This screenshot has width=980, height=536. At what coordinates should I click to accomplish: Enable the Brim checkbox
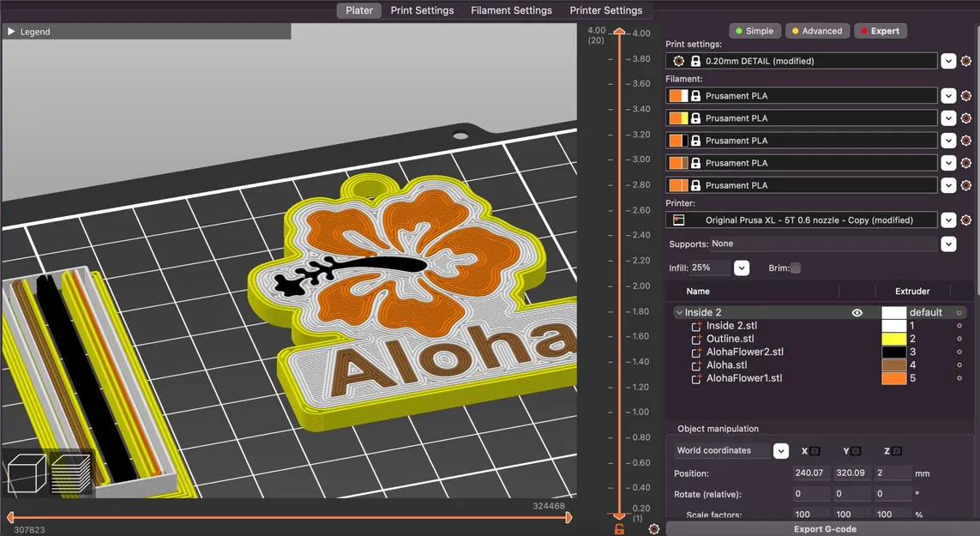[796, 268]
